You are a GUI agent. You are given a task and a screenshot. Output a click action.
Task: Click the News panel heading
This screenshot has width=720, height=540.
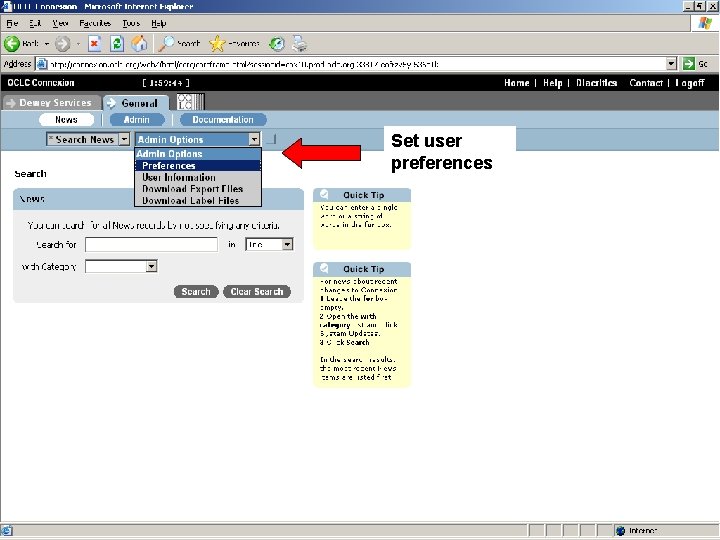point(32,199)
